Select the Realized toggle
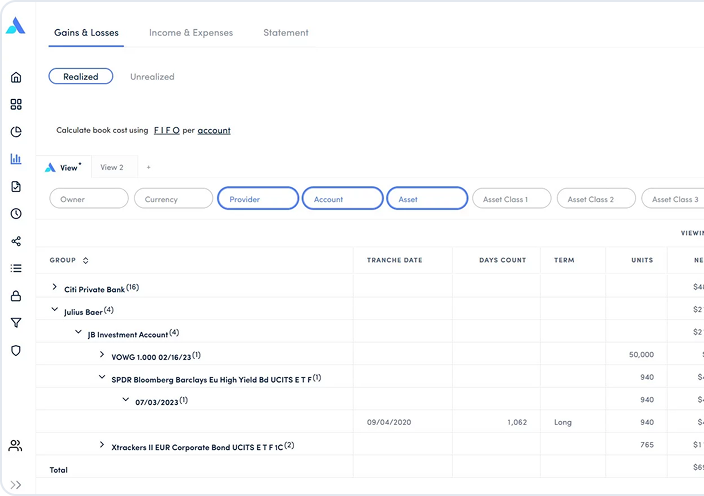Image resolution: width=704 pixels, height=496 pixels. tap(81, 76)
